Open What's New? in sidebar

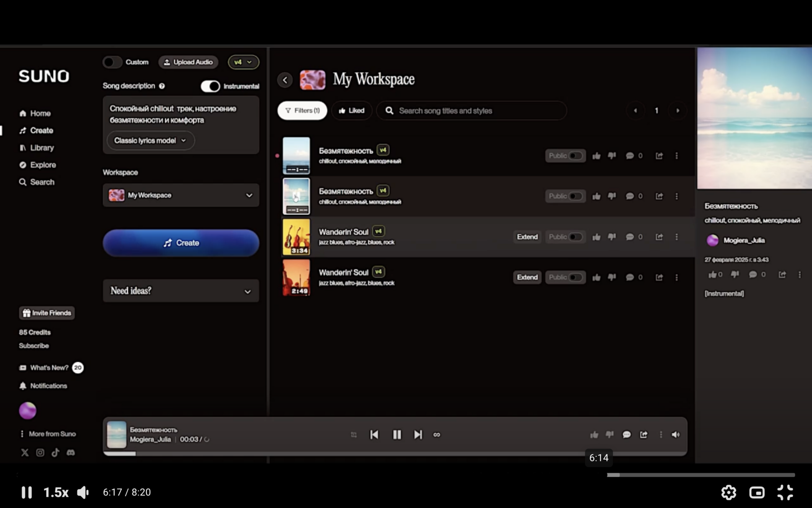[51, 368]
